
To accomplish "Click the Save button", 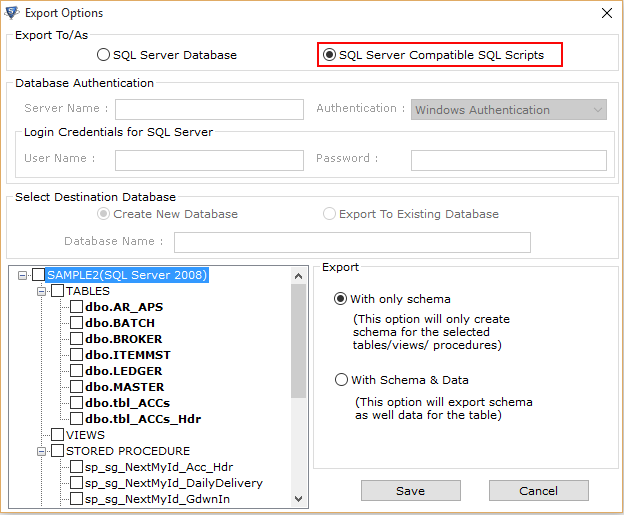I will tap(411, 491).
